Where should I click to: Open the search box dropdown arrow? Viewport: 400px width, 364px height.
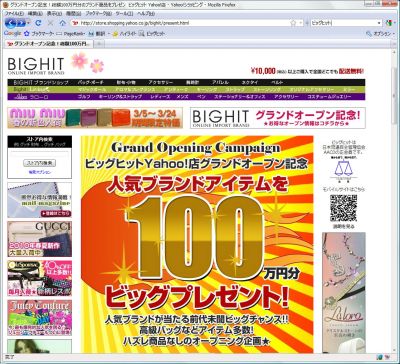tap(379, 23)
